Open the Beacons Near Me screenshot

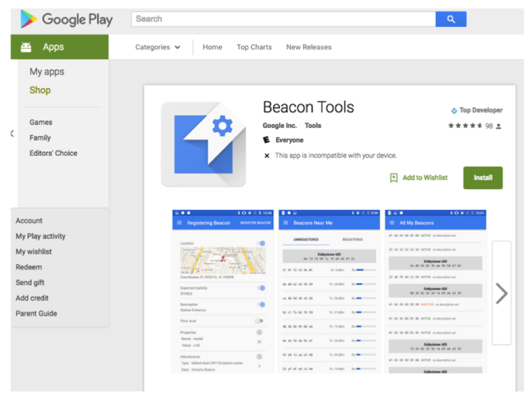329,292
